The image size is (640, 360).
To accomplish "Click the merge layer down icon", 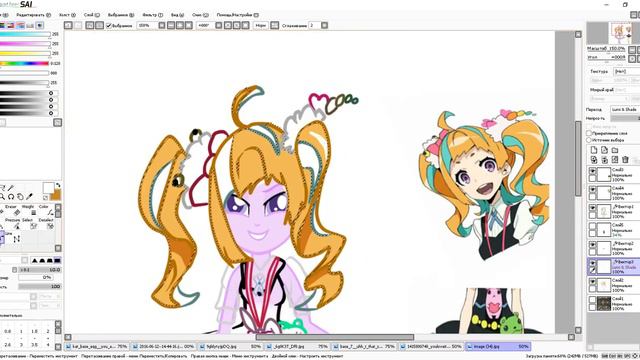I will click(x=604, y=160).
